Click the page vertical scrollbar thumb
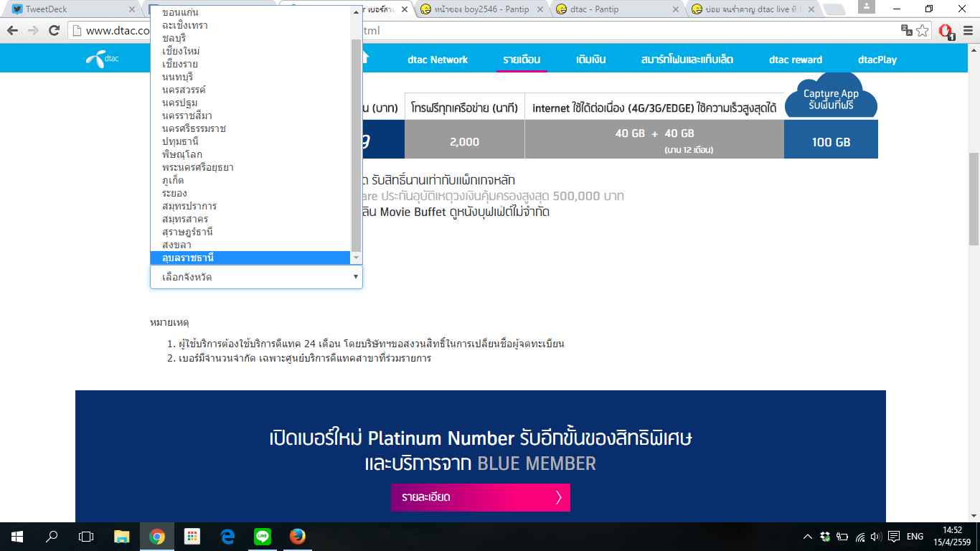The width and height of the screenshot is (980, 551). pyautogui.click(x=974, y=199)
